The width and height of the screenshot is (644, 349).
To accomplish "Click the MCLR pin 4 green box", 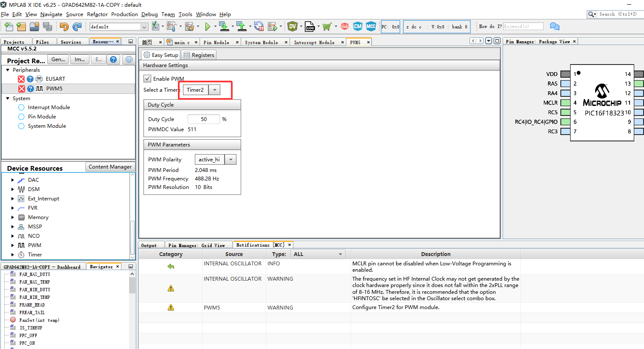I will (x=565, y=103).
